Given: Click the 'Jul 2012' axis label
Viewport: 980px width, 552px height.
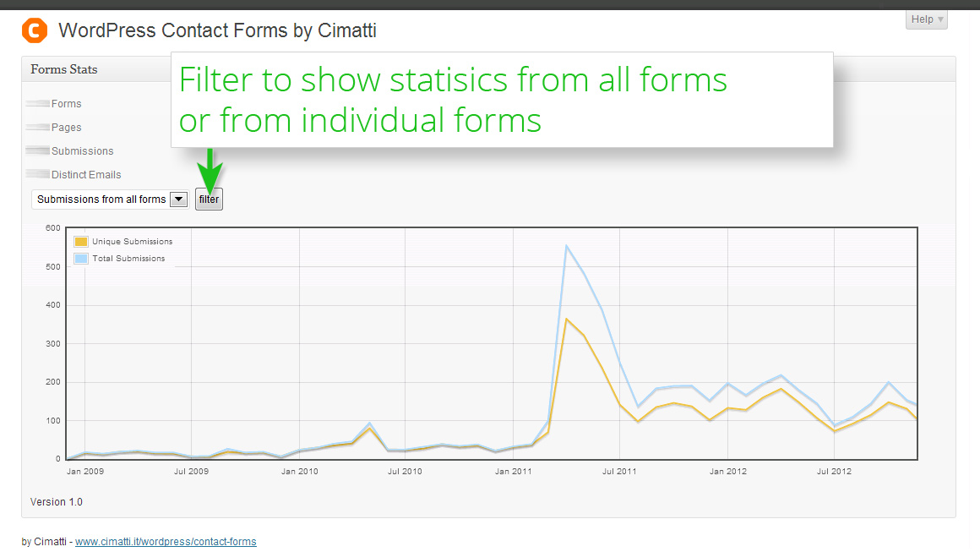Looking at the screenshot, I should (x=835, y=472).
